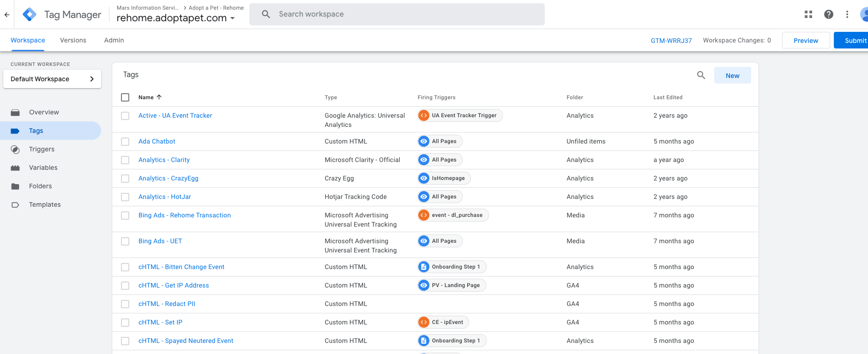The image size is (868, 354).
Task: Open Overview from the sidebar
Action: pos(44,112)
